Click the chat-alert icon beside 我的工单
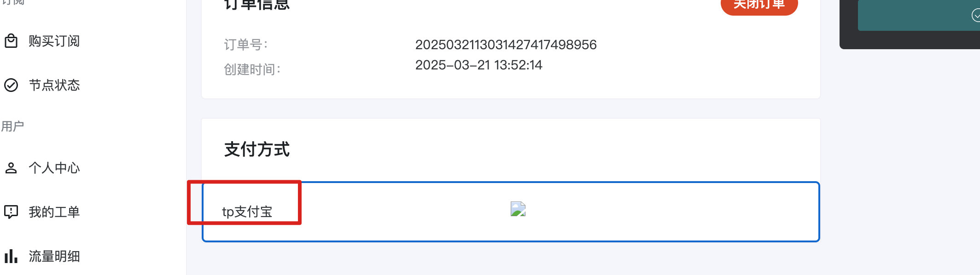Viewport: 980px width, 275px height. (x=11, y=212)
